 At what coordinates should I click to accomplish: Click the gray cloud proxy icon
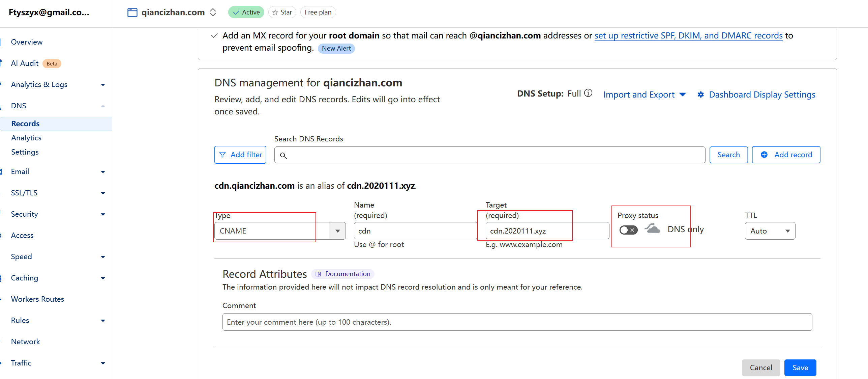652,229
